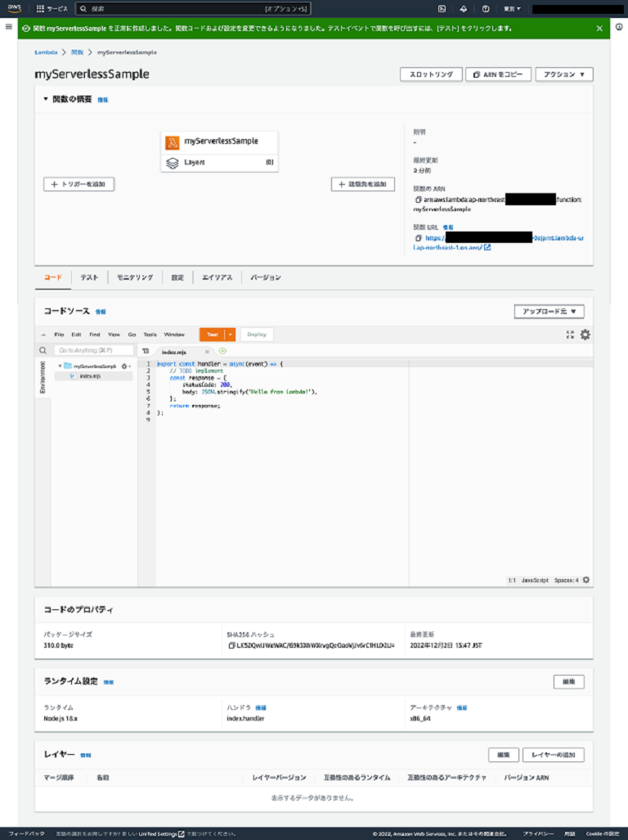Open Unified Settings external link
Image resolution: width=628 pixels, height=840 pixels.
(162, 833)
